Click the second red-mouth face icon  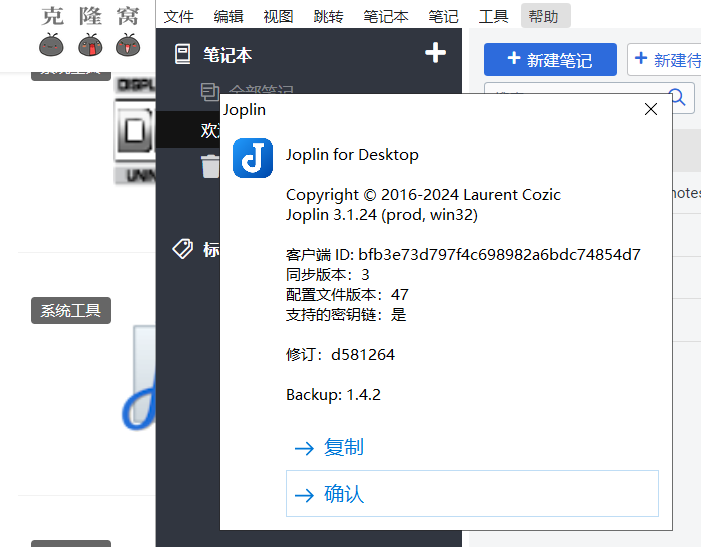(x=90, y=45)
